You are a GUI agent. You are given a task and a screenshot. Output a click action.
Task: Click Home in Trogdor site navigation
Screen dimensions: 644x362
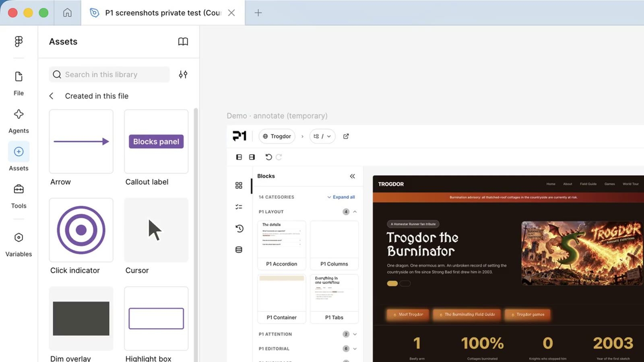[551, 184]
